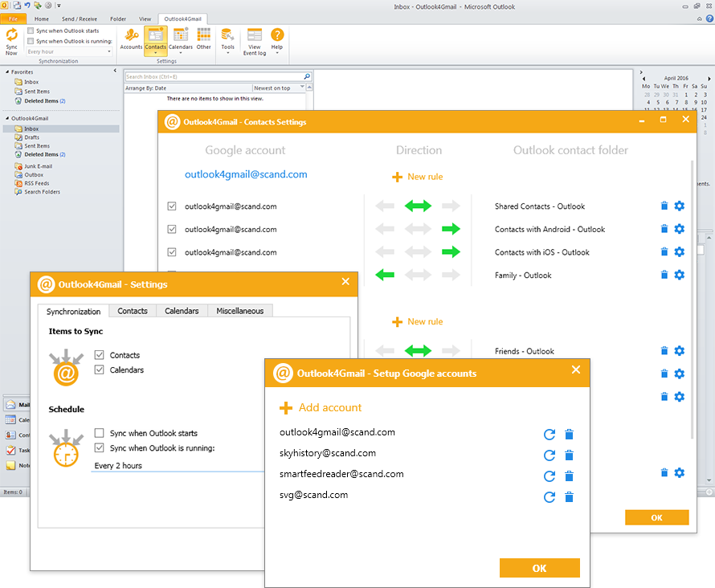The width and height of the screenshot is (715, 588).
Task: Collapse the Favorites folder group
Action: [8, 72]
